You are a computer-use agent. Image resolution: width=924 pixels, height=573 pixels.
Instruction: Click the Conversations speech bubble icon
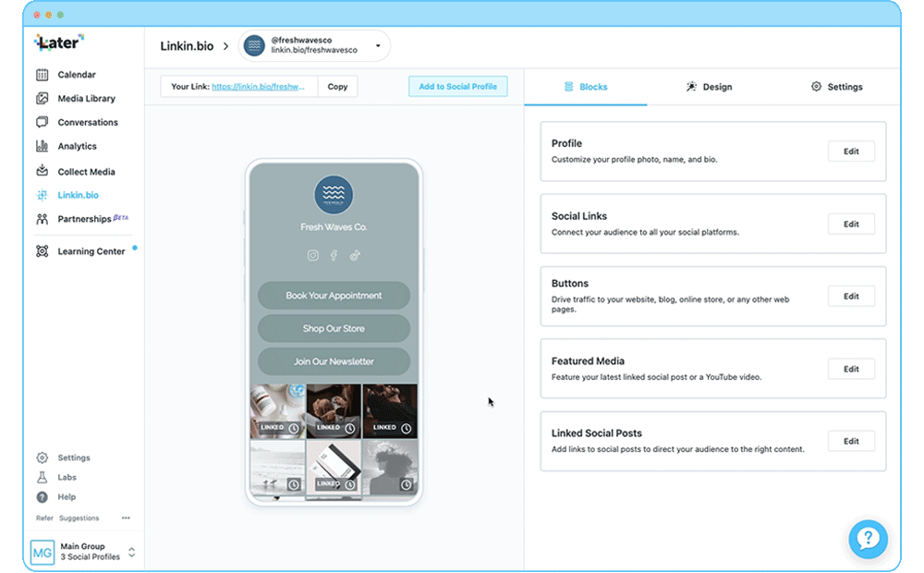point(42,122)
